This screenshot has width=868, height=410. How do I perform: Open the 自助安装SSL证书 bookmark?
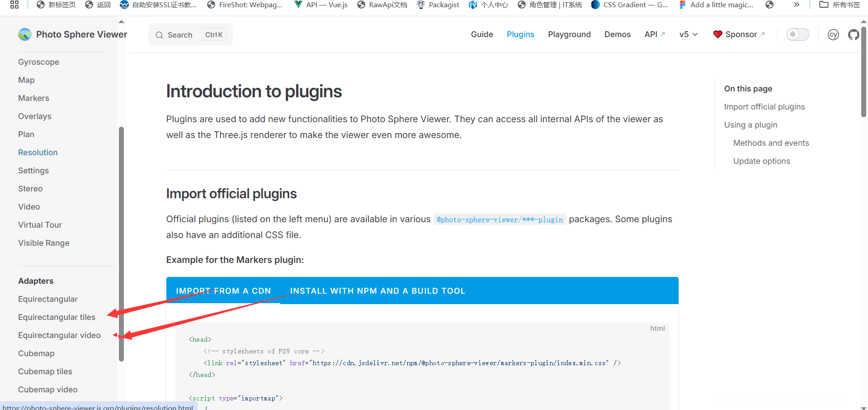click(158, 5)
